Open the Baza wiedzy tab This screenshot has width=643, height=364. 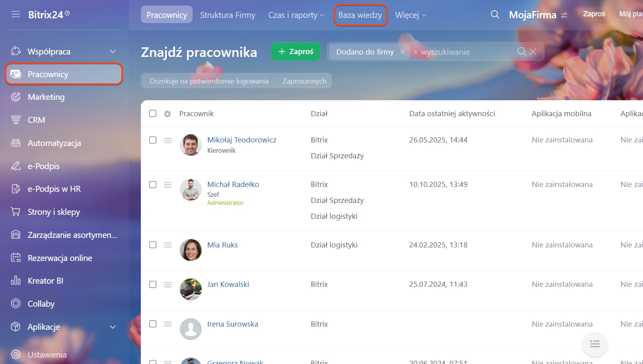[x=360, y=15]
